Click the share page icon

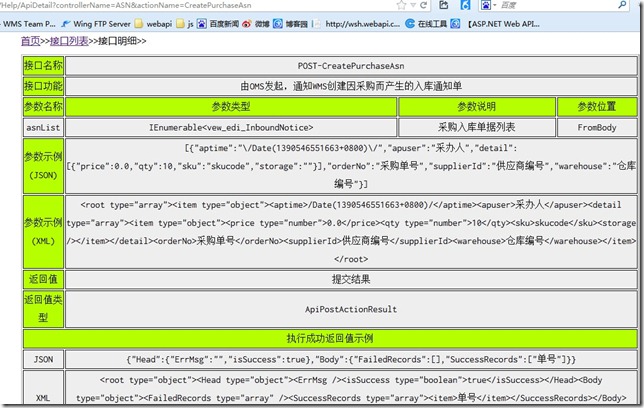(x=444, y=5)
